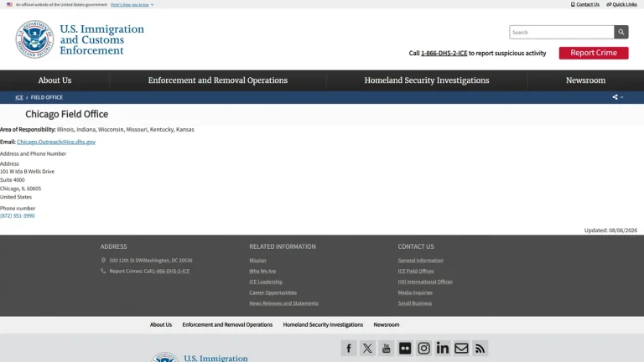Select footer About Us nav item

click(161, 324)
